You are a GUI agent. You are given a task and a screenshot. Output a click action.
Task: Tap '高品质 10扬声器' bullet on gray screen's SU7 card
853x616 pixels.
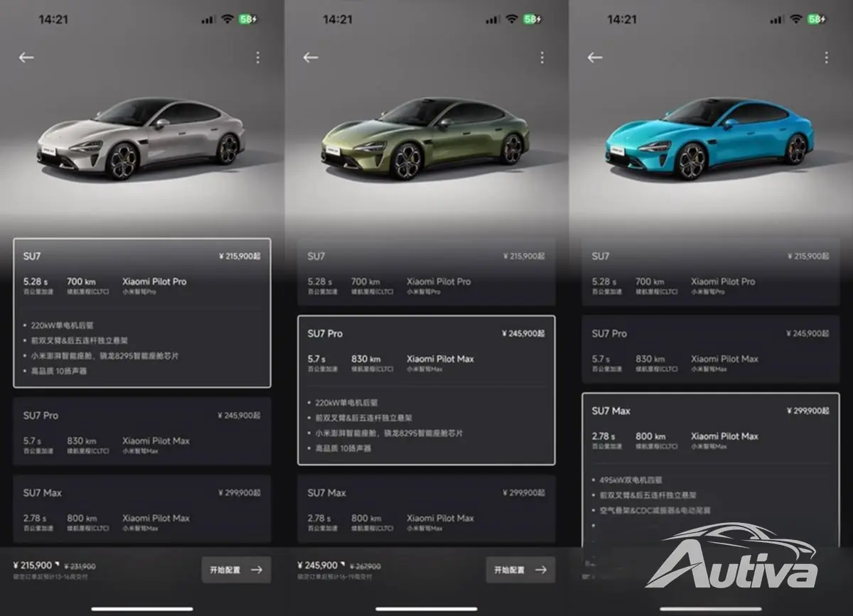click(x=59, y=371)
